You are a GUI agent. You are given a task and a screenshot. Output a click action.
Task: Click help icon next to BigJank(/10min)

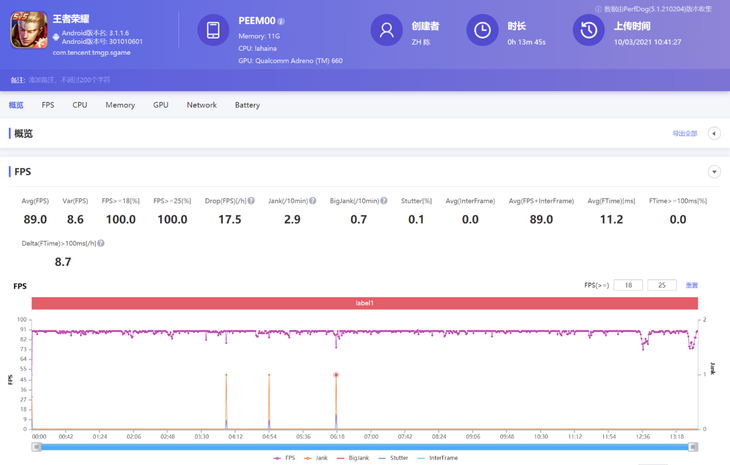[384, 201]
